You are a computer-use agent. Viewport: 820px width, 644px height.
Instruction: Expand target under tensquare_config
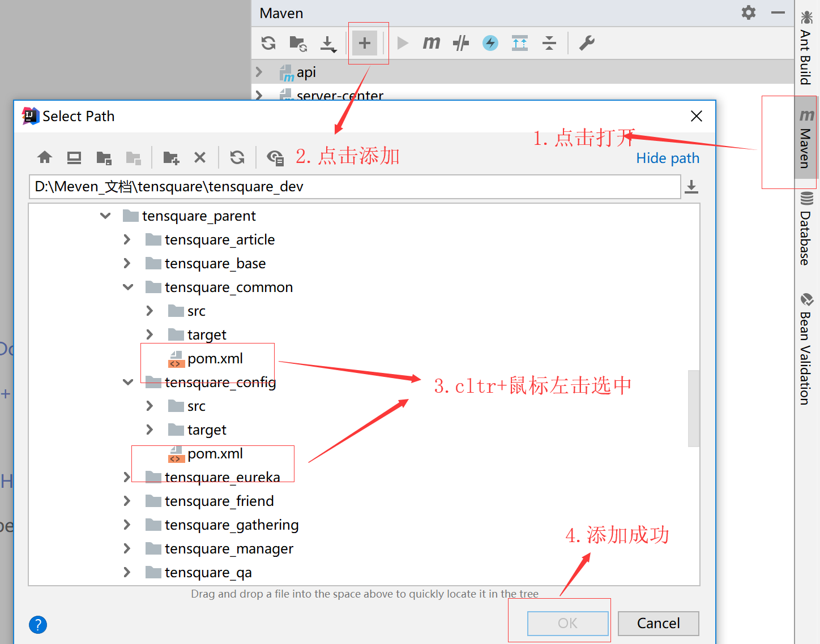(x=150, y=430)
